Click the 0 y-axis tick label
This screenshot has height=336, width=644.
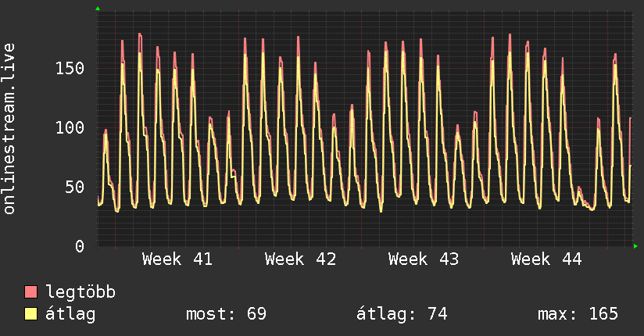tap(80, 246)
